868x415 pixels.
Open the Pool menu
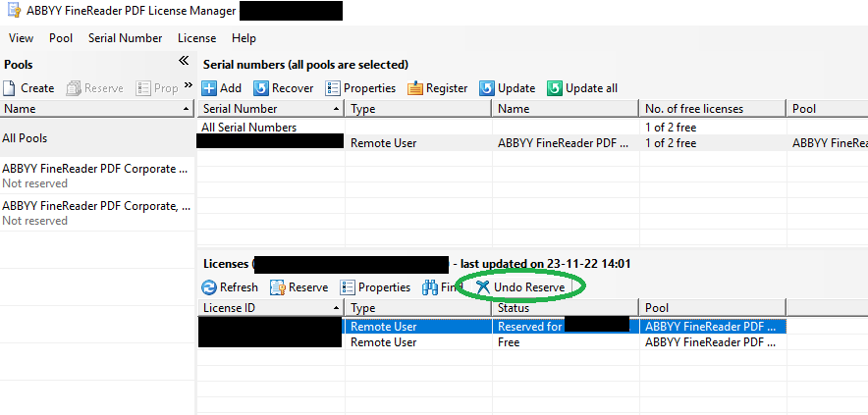(61, 38)
